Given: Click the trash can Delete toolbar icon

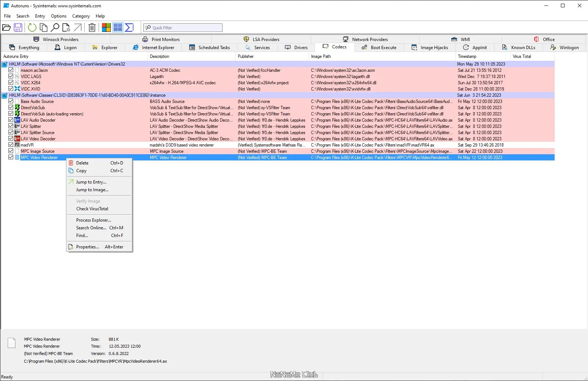Looking at the screenshot, I should point(92,27).
